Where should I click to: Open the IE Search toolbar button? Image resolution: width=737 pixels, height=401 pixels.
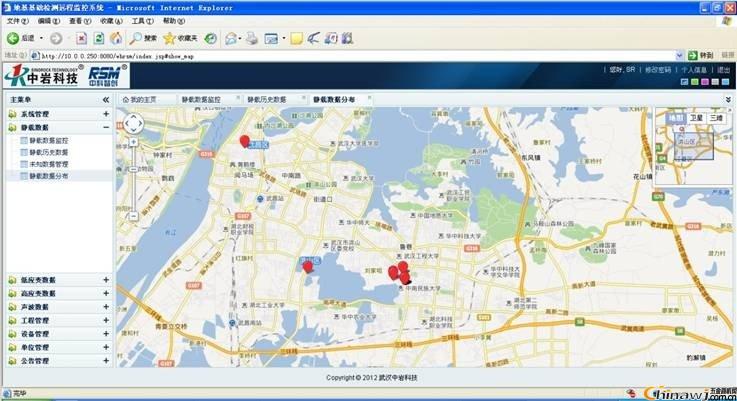tap(143, 38)
